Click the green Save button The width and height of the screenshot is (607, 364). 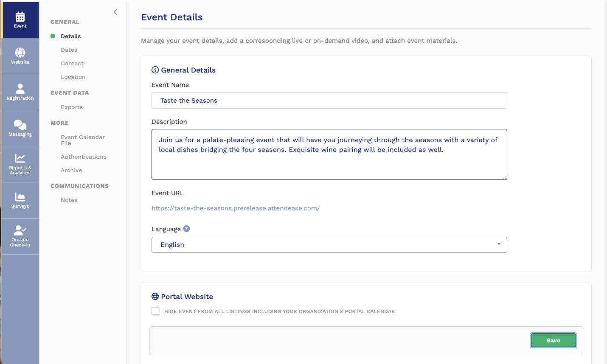point(553,340)
